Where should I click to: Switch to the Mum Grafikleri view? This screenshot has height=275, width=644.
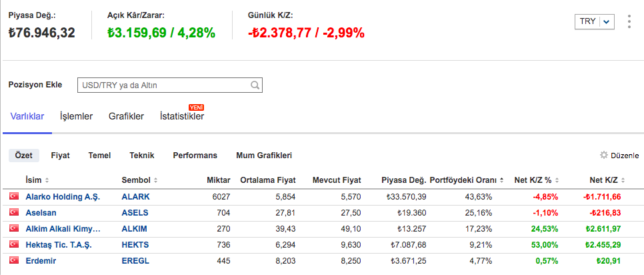click(x=264, y=155)
